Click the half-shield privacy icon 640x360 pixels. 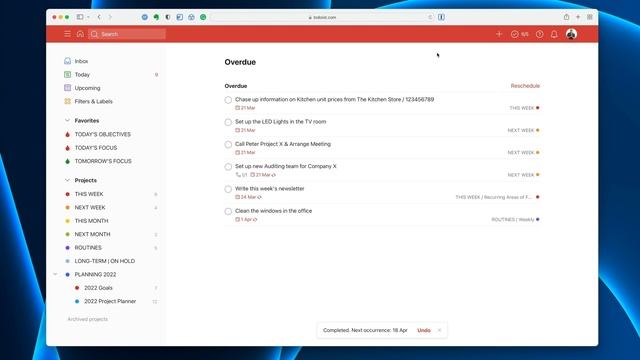[168, 17]
